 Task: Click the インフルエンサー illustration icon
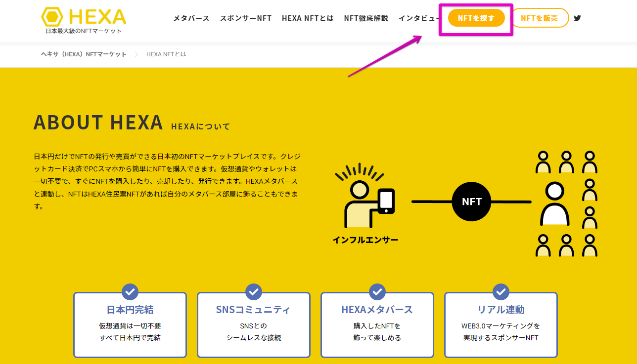(x=364, y=196)
